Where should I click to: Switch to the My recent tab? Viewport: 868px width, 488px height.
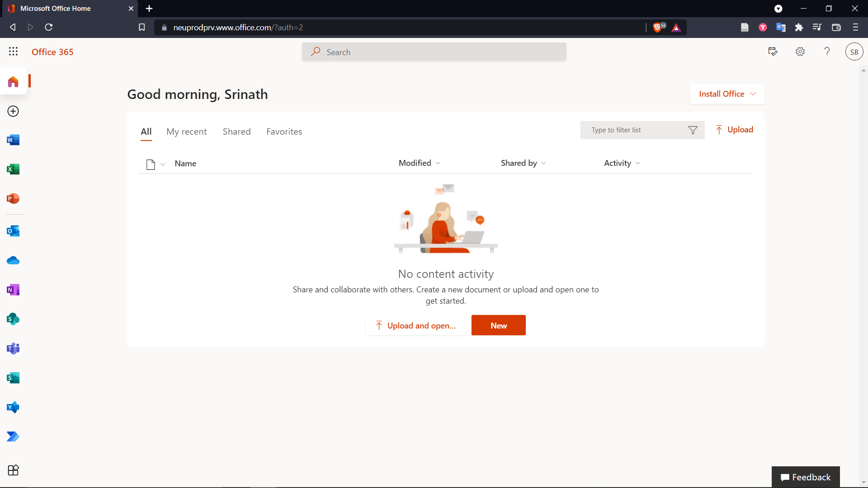click(x=186, y=131)
